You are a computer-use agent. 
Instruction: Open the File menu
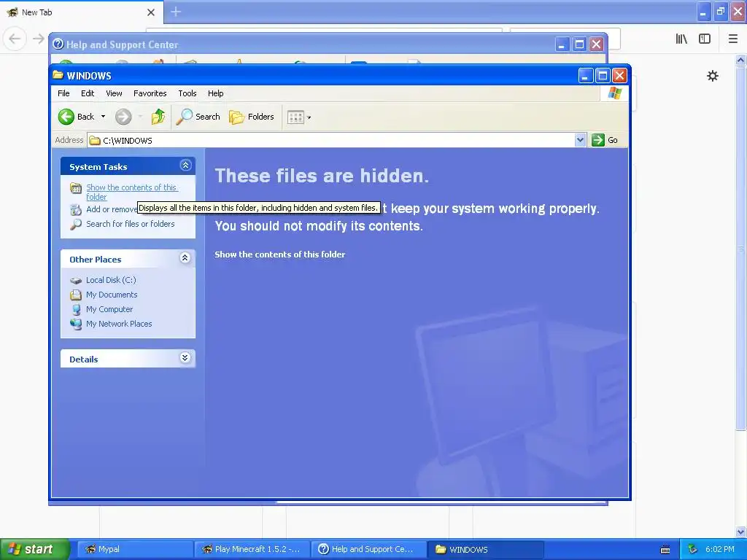point(63,93)
